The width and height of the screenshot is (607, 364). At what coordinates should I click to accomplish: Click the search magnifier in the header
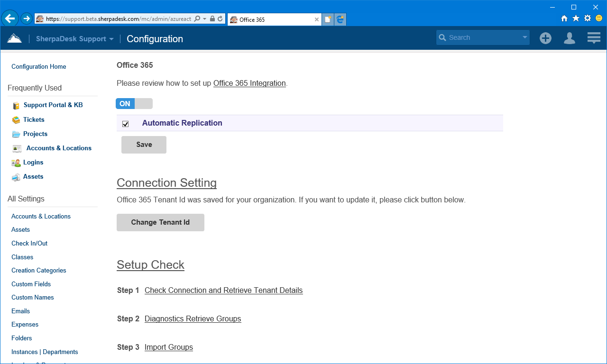pyautogui.click(x=443, y=37)
